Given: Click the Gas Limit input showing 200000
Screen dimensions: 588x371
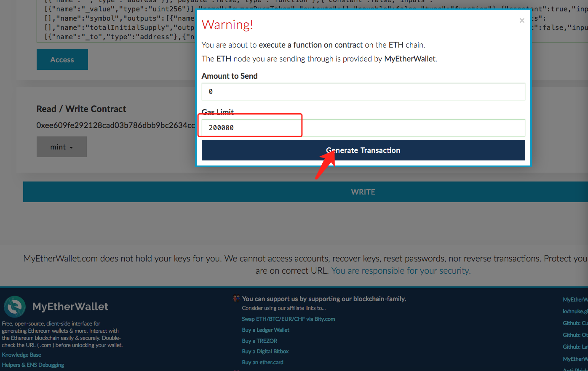Looking at the screenshot, I should 363,128.
